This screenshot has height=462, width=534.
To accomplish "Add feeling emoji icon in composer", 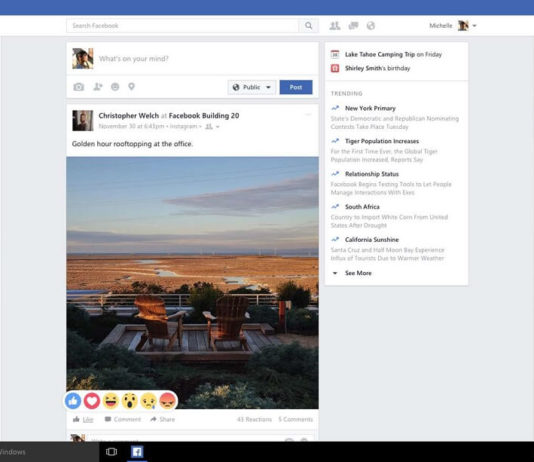I will pyautogui.click(x=115, y=87).
